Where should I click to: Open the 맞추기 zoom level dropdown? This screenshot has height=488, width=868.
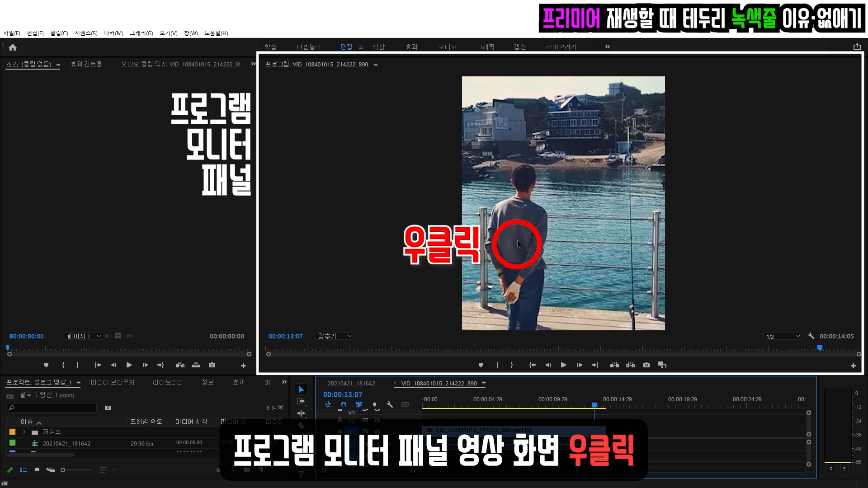tap(335, 336)
